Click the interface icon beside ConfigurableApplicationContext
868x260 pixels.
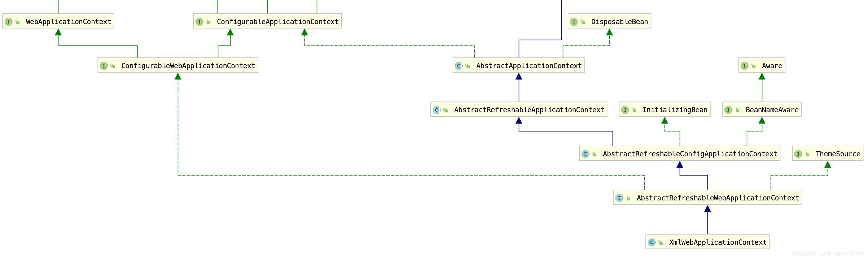click(200, 22)
